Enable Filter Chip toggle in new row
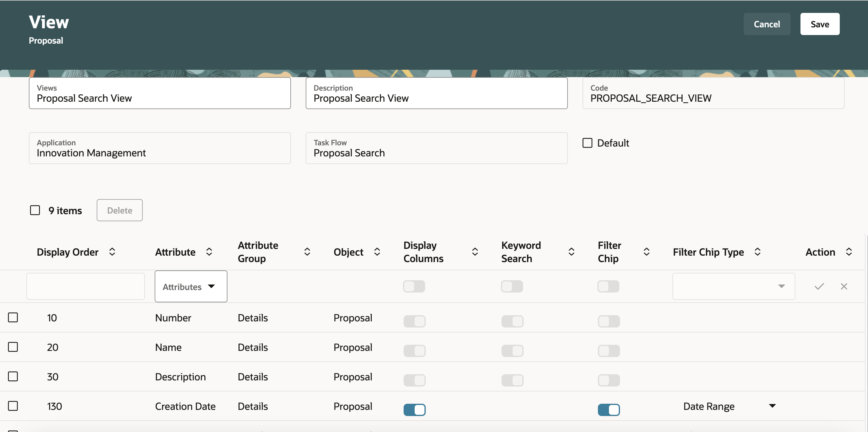 [x=608, y=286]
